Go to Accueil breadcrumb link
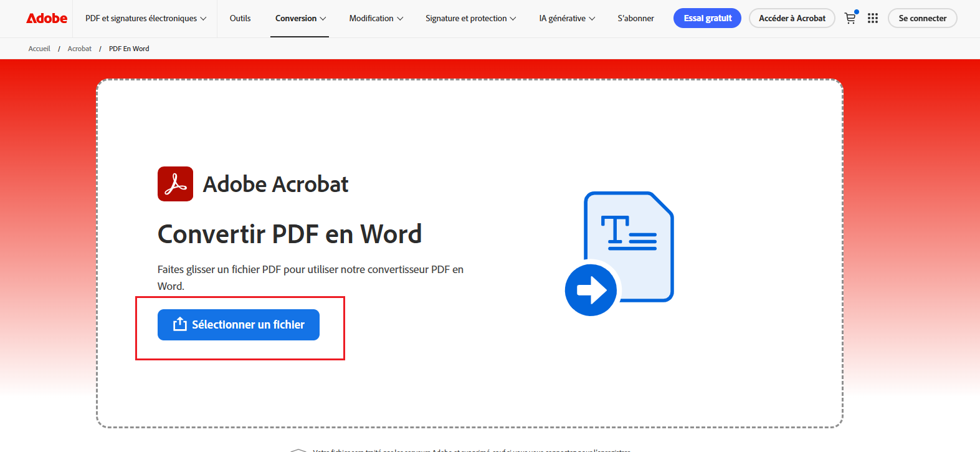Image resolution: width=980 pixels, height=452 pixels. point(39,49)
